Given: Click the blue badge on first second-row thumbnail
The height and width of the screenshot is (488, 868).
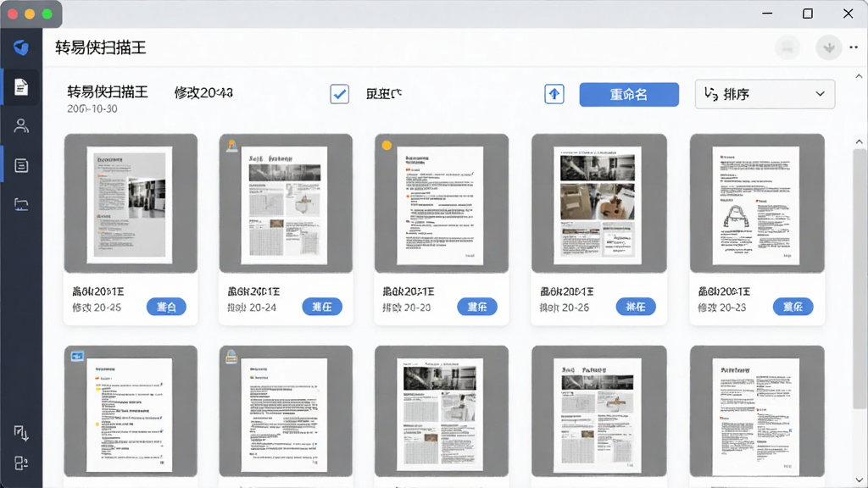Looking at the screenshot, I should click(x=77, y=357).
